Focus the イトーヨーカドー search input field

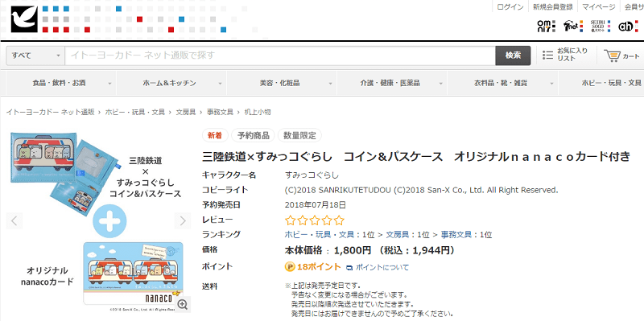pyautogui.click(x=279, y=56)
